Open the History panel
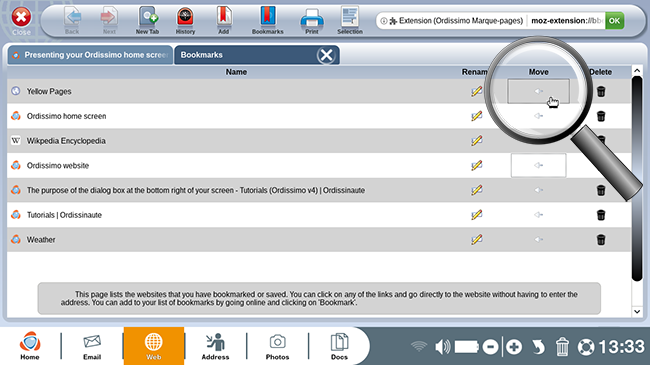Screen dimensions: 650x365 pyautogui.click(x=185, y=21)
